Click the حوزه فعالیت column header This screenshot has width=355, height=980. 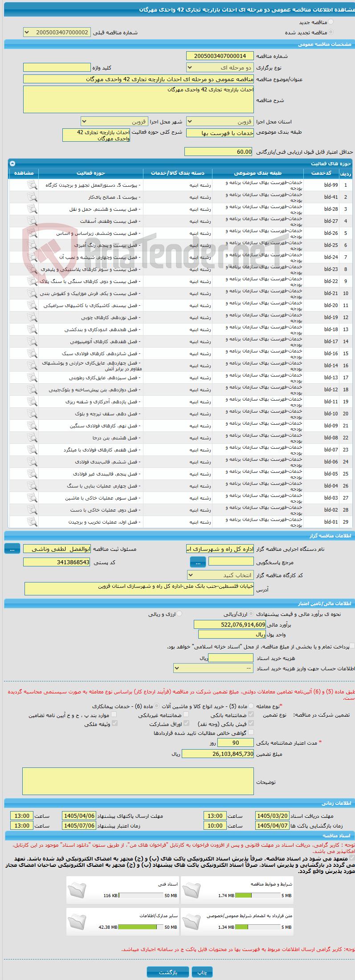tap(91, 173)
